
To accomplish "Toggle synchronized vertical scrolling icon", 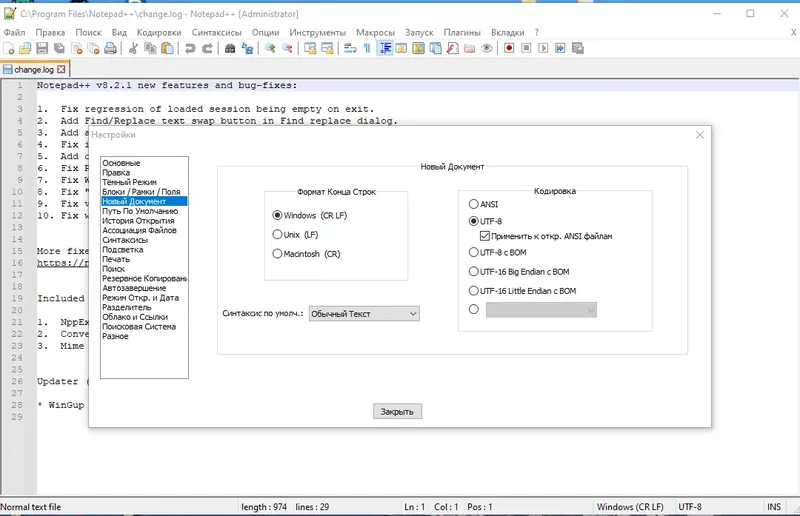I will [310, 48].
